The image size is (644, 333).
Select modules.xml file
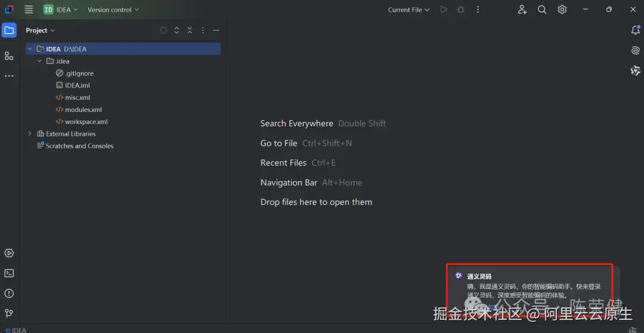point(79,110)
